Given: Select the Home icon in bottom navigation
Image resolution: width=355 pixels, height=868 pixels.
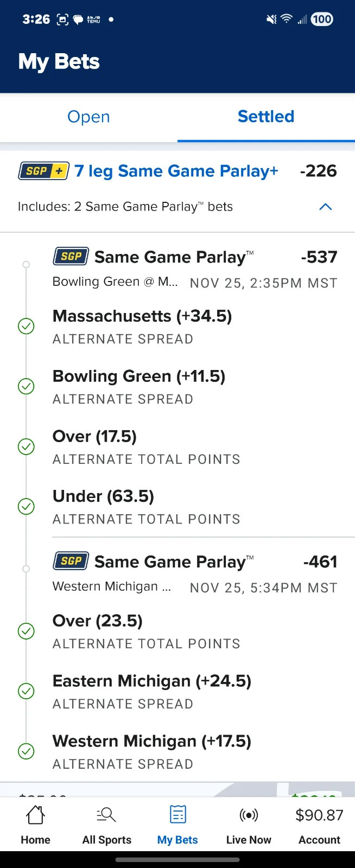Looking at the screenshot, I should 35,815.
